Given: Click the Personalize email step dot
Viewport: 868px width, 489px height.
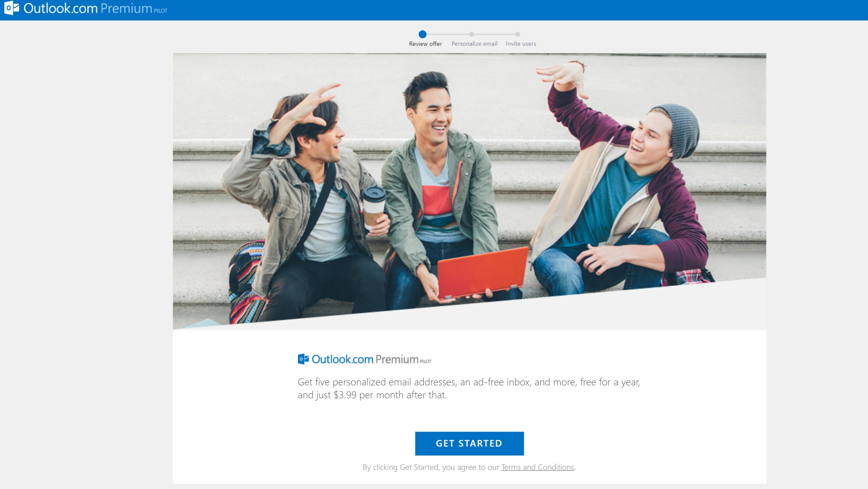Looking at the screenshot, I should click(471, 34).
